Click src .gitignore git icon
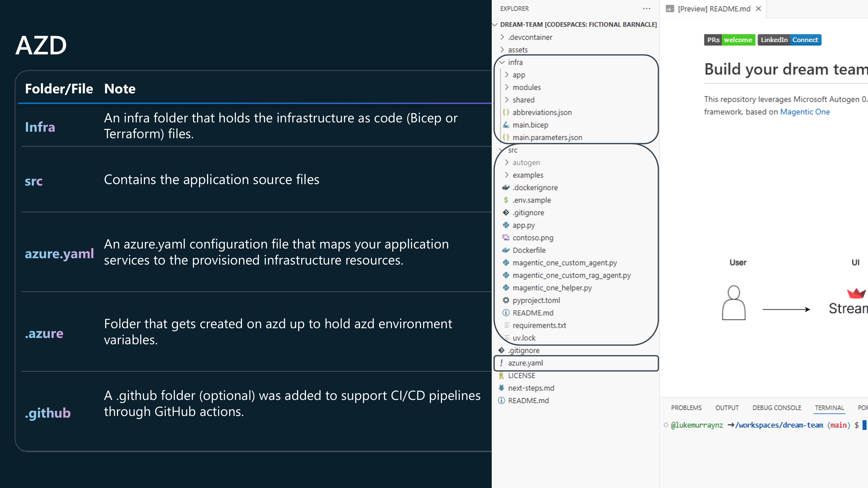868x488 pixels. [x=506, y=213]
